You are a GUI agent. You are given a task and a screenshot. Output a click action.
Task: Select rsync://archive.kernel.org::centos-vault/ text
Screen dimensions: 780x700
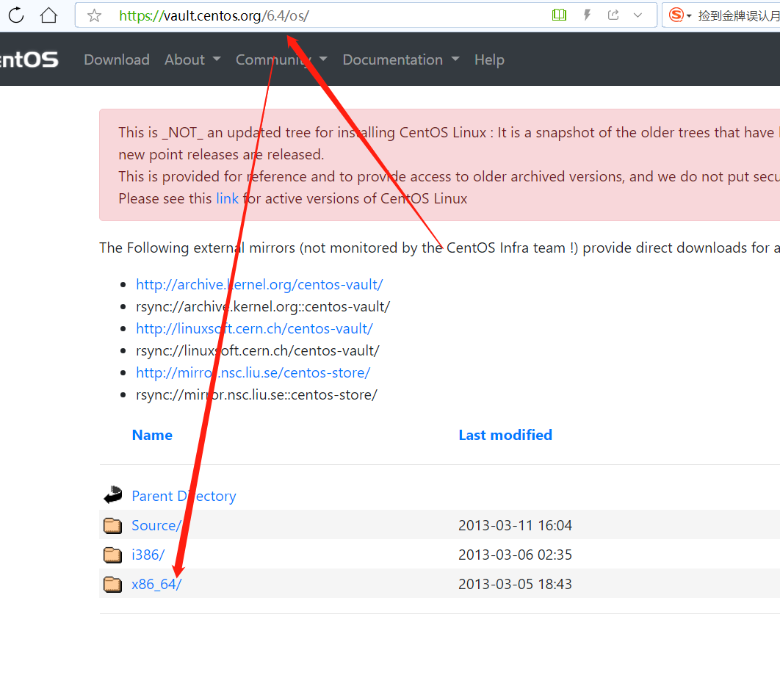(263, 306)
